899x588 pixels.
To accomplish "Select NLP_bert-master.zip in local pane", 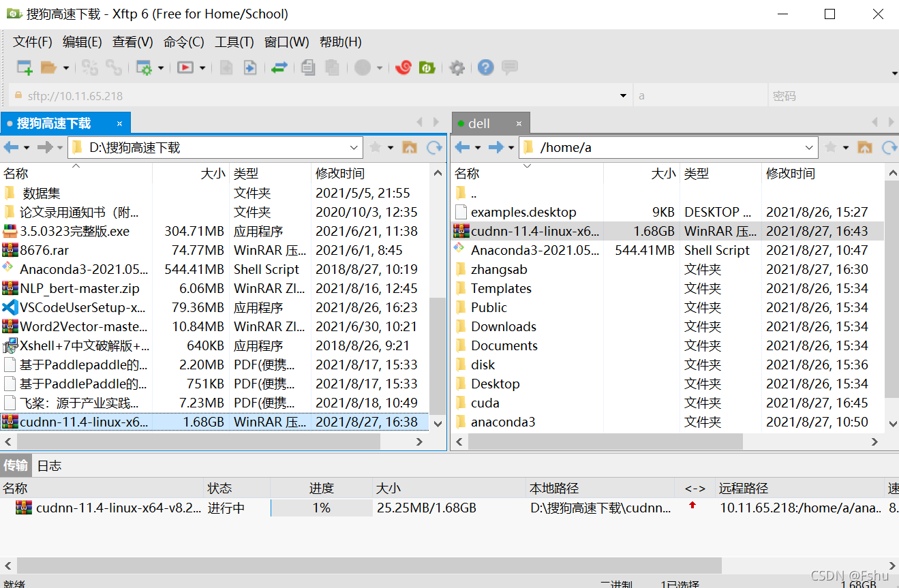I will (x=215, y=288).
